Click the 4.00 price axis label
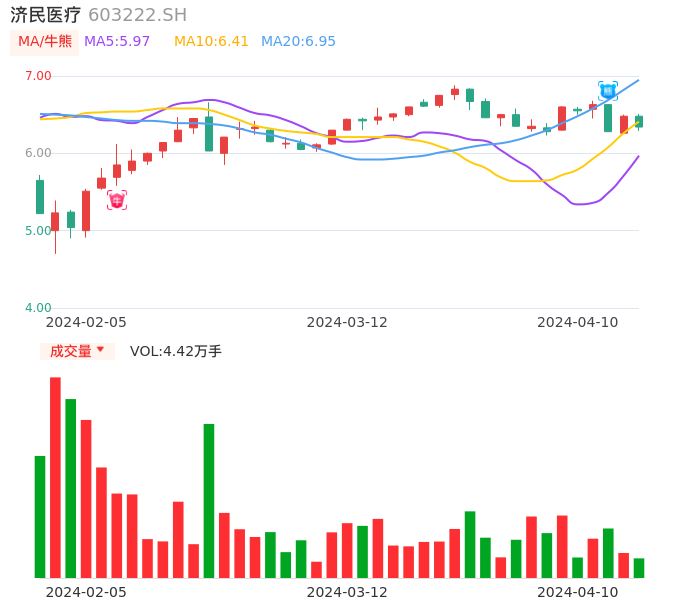 point(38,308)
